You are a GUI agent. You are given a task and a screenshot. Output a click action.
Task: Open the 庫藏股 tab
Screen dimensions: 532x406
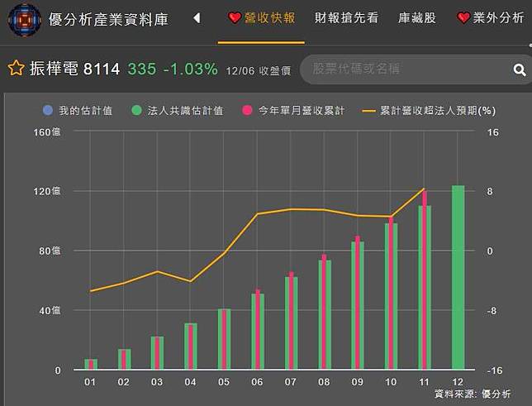coord(417,18)
